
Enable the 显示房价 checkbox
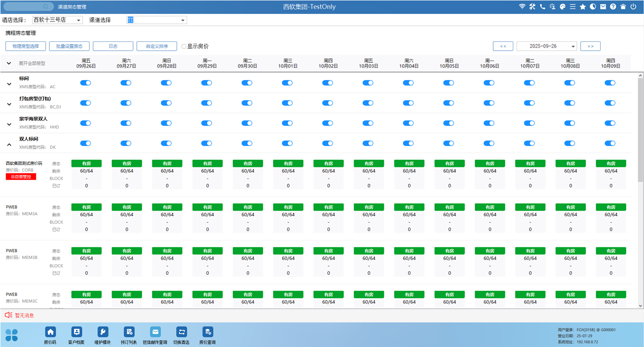tap(184, 47)
